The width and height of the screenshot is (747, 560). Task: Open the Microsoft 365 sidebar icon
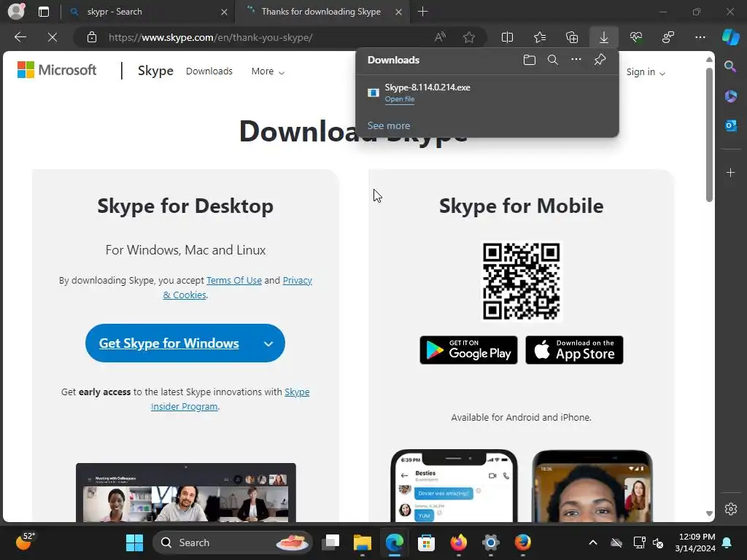pyautogui.click(x=730, y=96)
